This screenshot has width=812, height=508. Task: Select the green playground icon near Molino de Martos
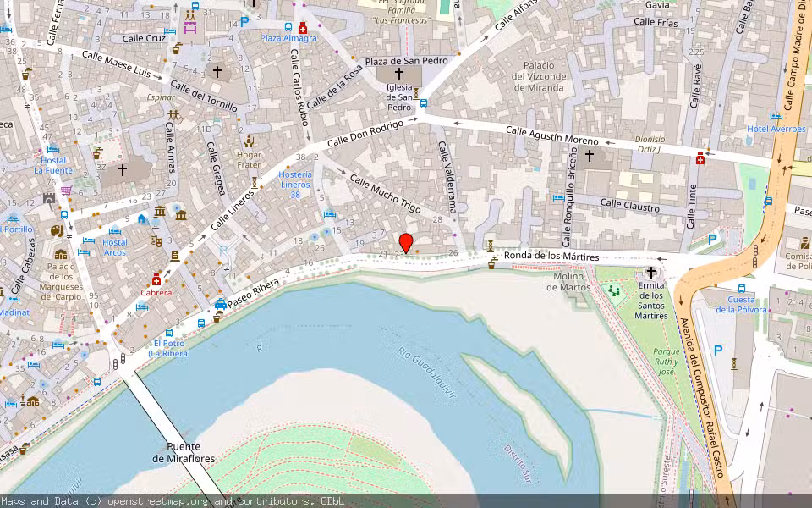(x=614, y=291)
